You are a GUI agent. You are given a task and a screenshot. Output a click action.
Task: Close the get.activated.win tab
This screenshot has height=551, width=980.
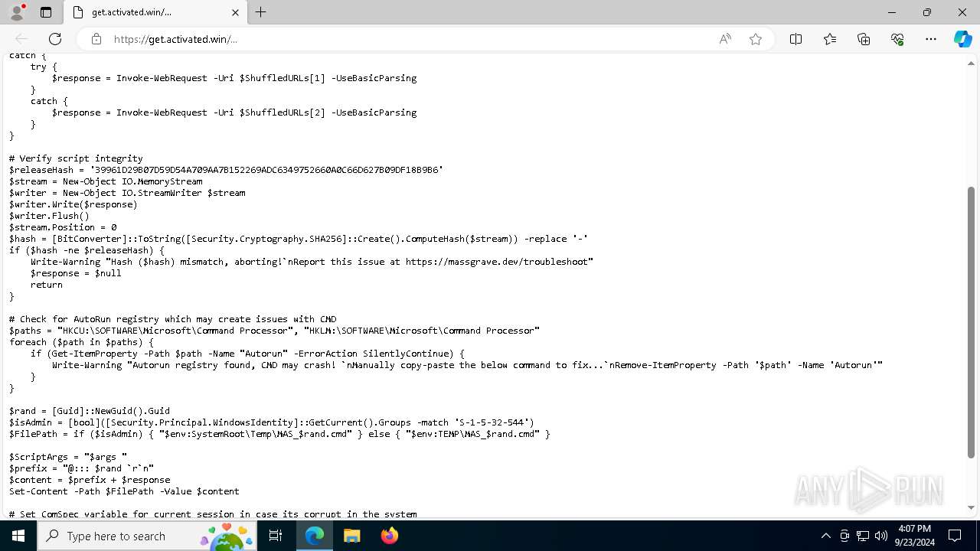235,12
